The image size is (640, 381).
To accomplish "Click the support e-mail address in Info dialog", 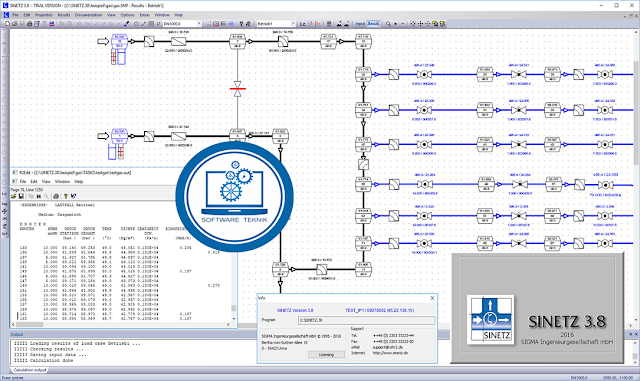I will 387,347.
